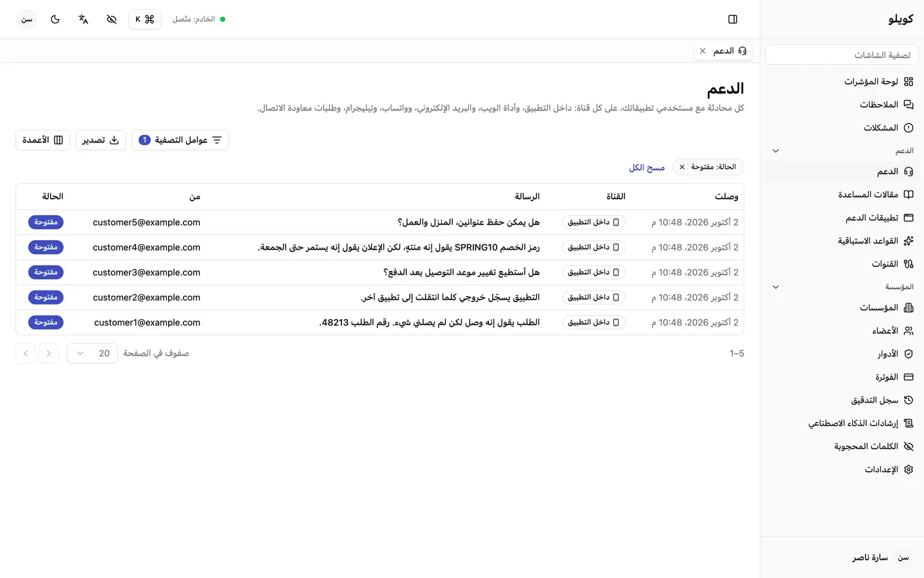Screen dimensions: 924x578
Task: Click the مسح الكل link
Action: 647,168
